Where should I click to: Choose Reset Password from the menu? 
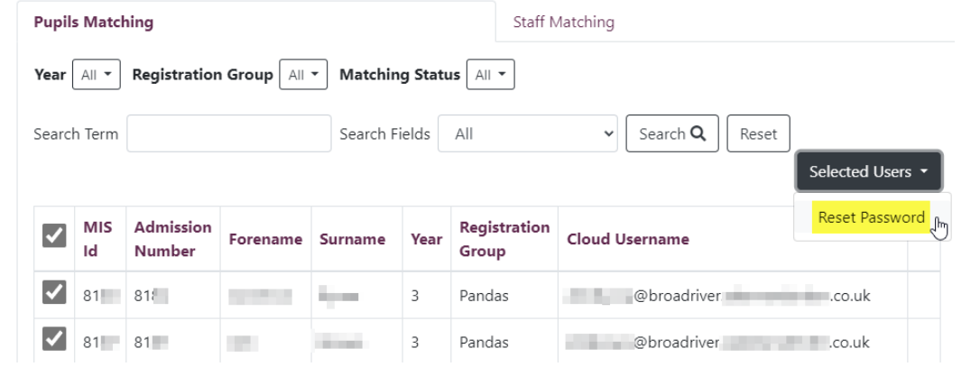tap(871, 217)
